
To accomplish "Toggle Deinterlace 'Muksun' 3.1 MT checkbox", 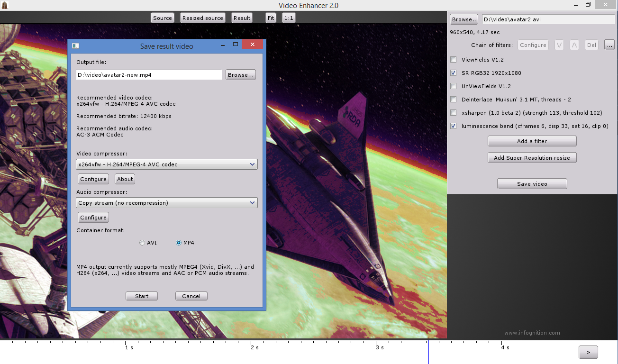I will pyautogui.click(x=454, y=100).
